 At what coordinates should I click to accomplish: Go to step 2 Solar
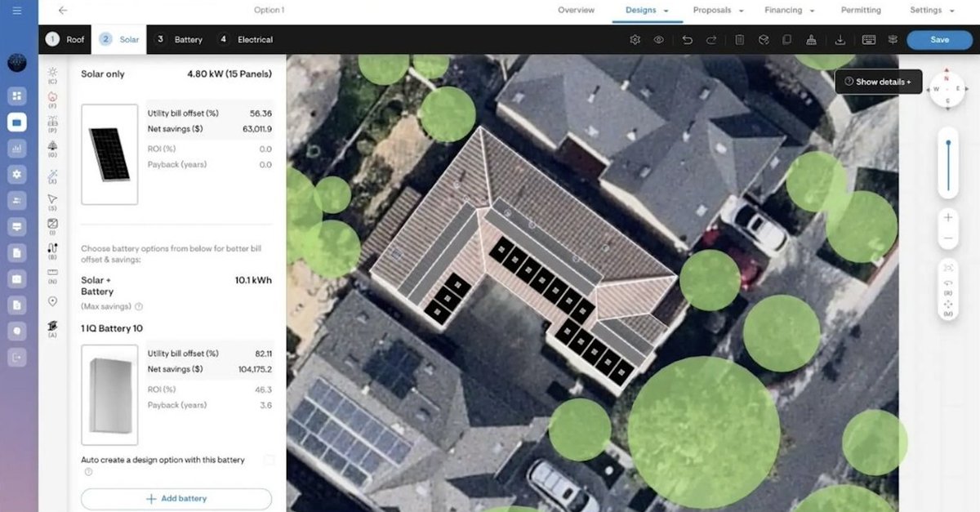[119, 39]
